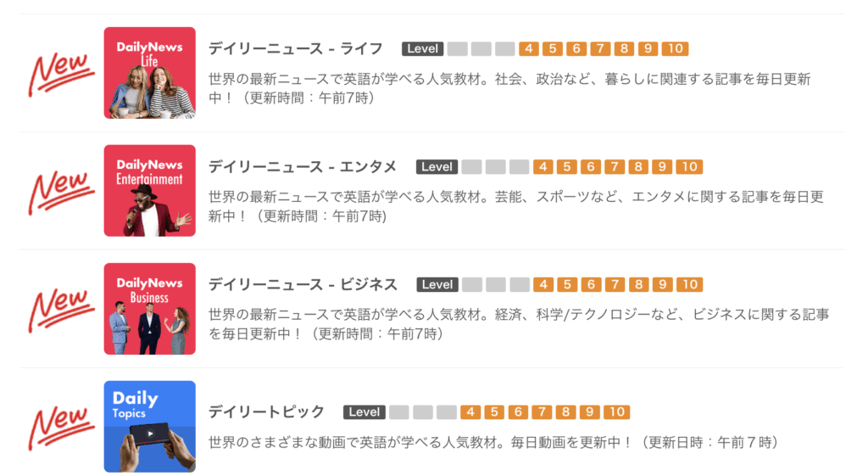Open the DailyNews Life thumbnail
The height and width of the screenshot is (476, 868).
pyautogui.click(x=149, y=73)
